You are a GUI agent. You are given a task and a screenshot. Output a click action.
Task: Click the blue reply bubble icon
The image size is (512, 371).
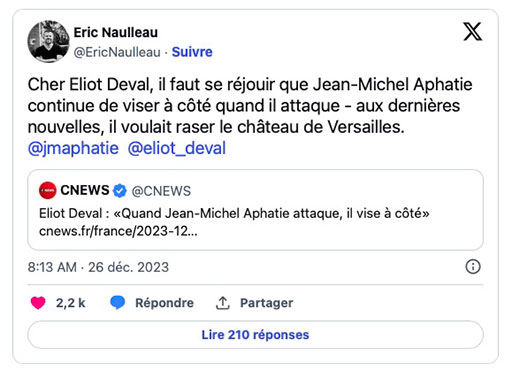(x=118, y=303)
